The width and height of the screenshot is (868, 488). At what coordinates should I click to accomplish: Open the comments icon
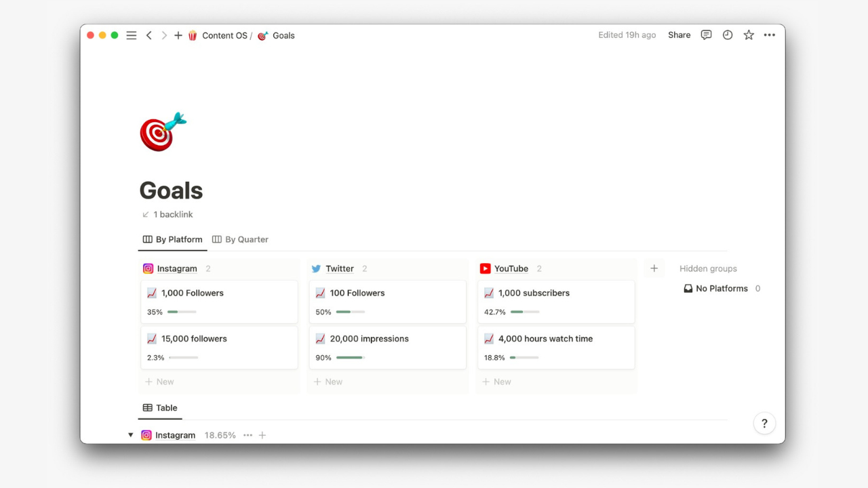pos(706,35)
